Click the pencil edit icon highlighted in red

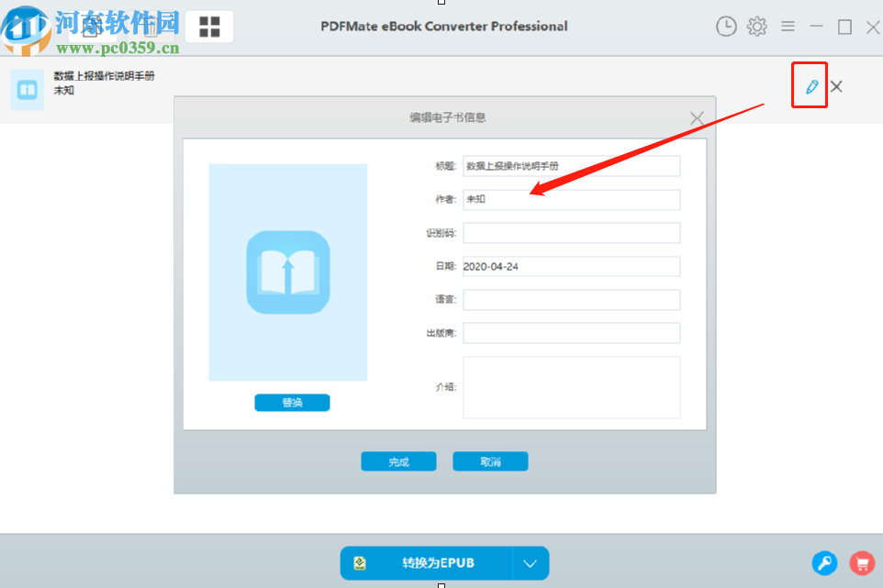click(x=809, y=85)
